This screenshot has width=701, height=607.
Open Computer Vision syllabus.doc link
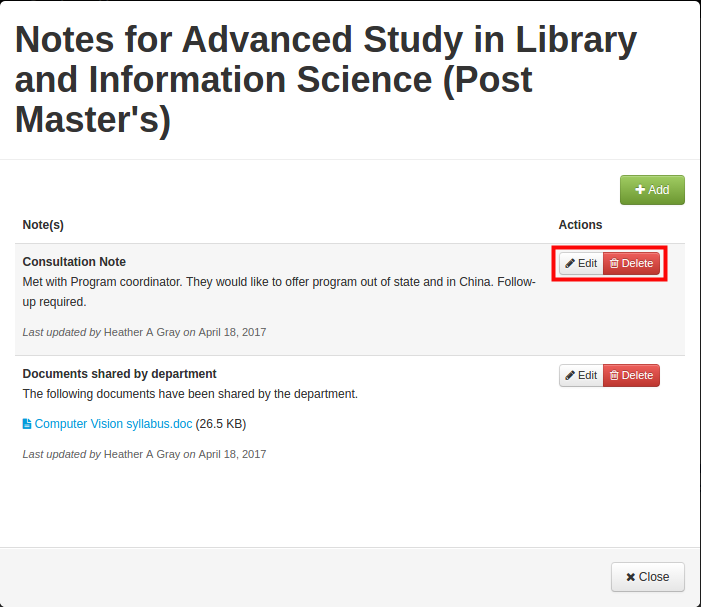click(x=113, y=424)
